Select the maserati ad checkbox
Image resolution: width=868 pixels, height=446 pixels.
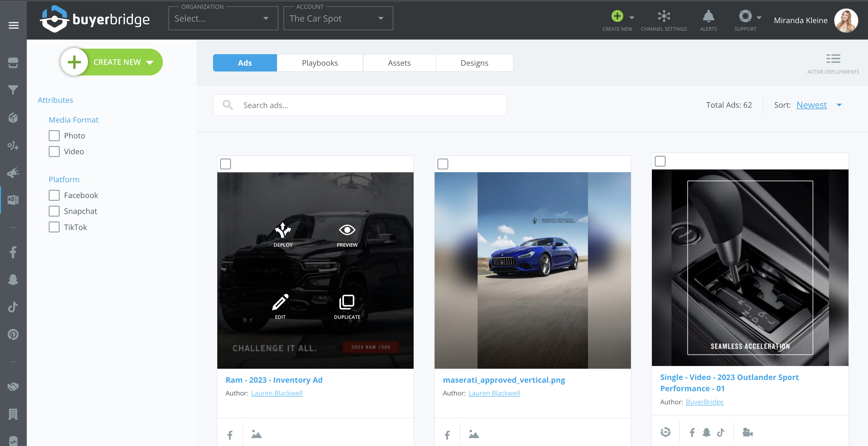point(443,164)
